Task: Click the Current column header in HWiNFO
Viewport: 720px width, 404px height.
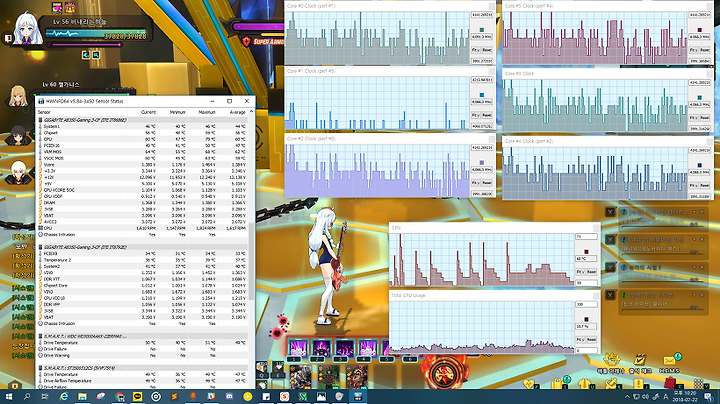Action: click(148, 112)
